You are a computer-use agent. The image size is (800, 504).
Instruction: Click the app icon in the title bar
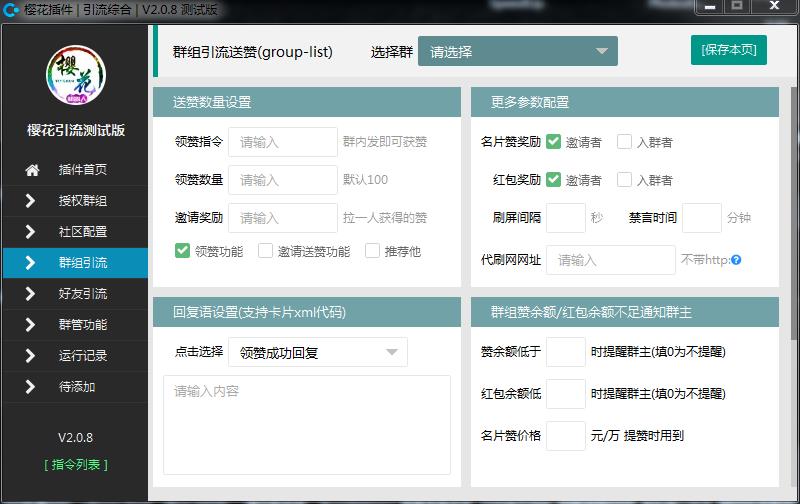pyautogui.click(x=11, y=9)
